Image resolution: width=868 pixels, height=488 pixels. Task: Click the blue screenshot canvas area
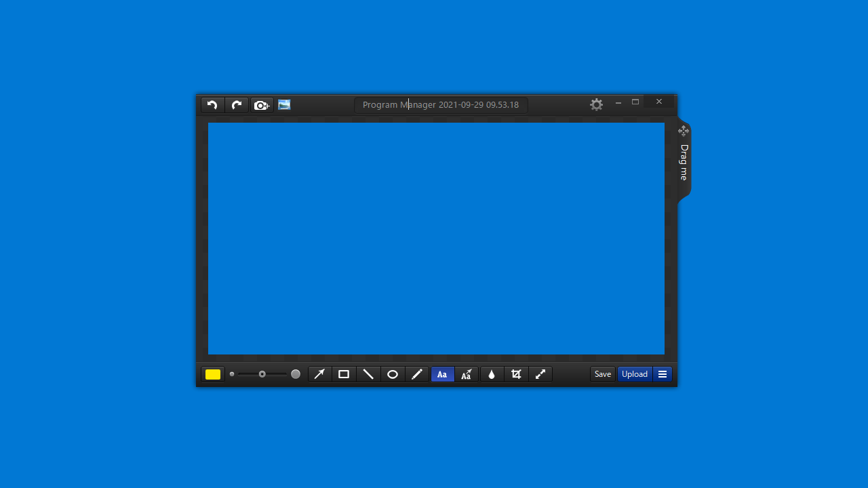tap(436, 239)
